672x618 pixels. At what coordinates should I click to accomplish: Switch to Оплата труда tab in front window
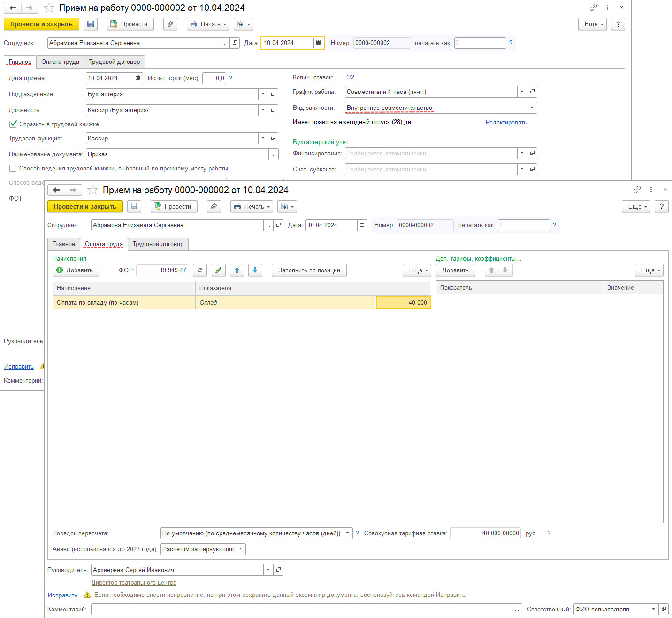tap(104, 244)
